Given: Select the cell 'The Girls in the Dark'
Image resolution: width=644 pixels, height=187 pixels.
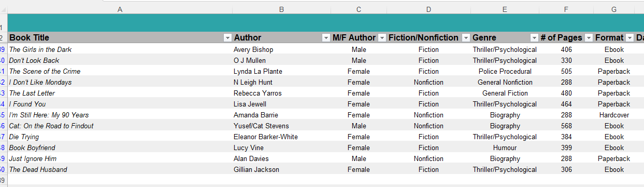Looking at the screenshot, I should 120,49.
